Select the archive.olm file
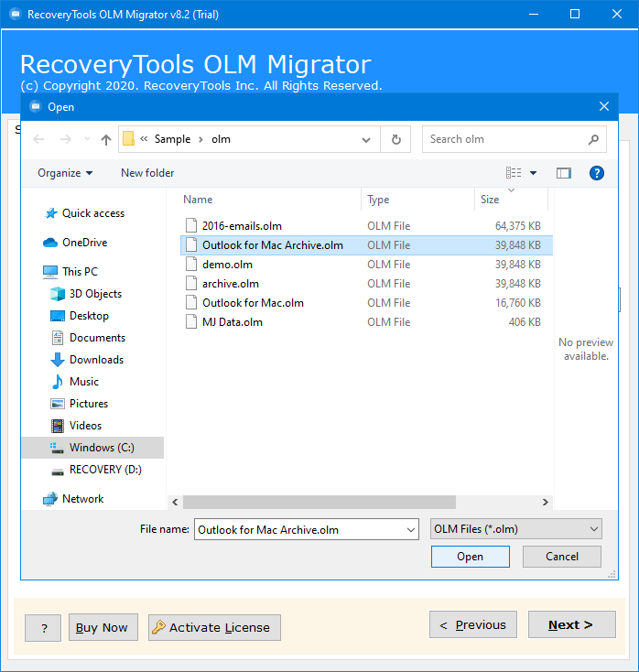The image size is (639, 672). pyautogui.click(x=366, y=284)
